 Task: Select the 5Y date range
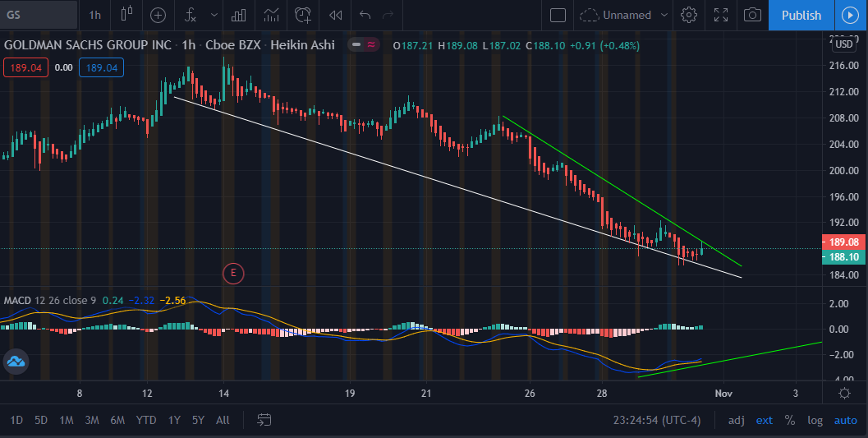[x=198, y=420]
